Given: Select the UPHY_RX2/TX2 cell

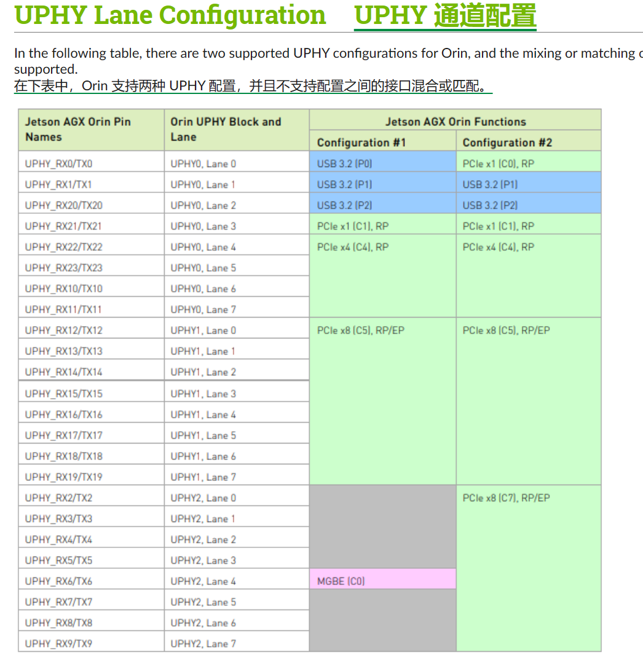Looking at the screenshot, I should (92, 496).
